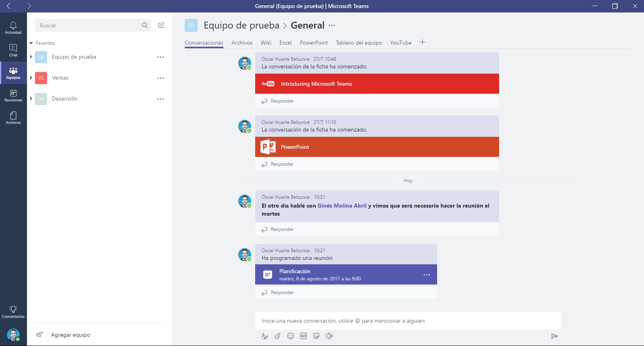644x346 pixels.
Task: Open the Reuniones calendar section
Action: click(13, 95)
